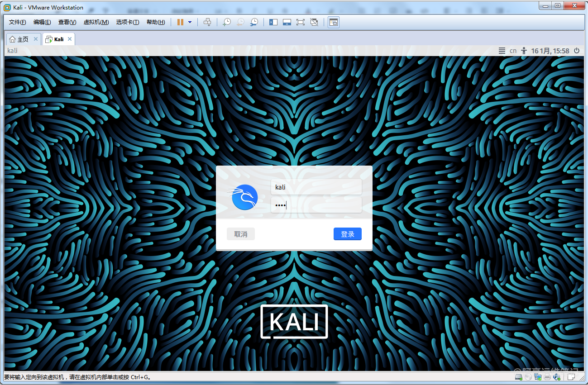Image resolution: width=588 pixels, height=385 pixels.
Task: Click the 登录 login button
Action: point(347,234)
